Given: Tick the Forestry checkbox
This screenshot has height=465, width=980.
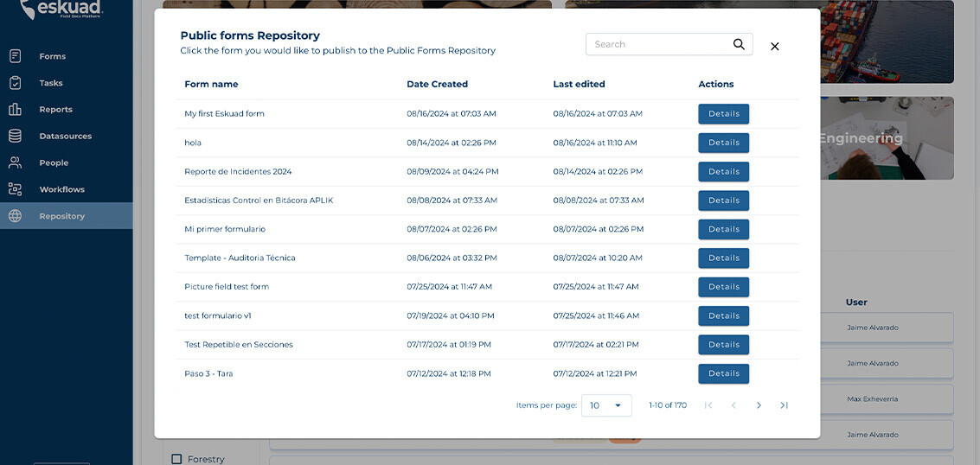Looking at the screenshot, I should click(176, 459).
